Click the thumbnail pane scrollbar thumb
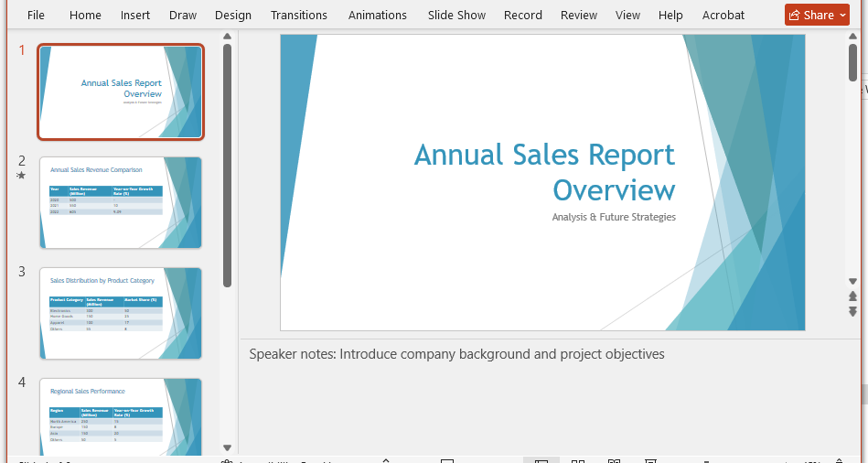 (x=227, y=166)
